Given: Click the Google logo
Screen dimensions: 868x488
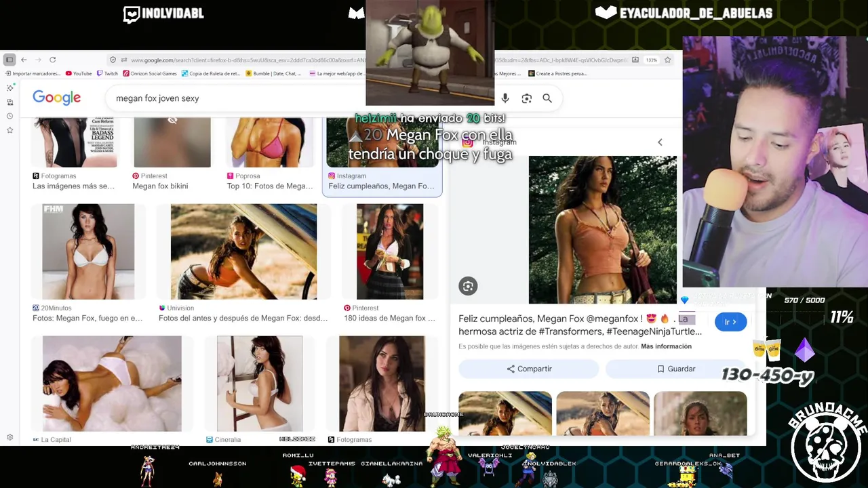Looking at the screenshot, I should pyautogui.click(x=57, y=98).
